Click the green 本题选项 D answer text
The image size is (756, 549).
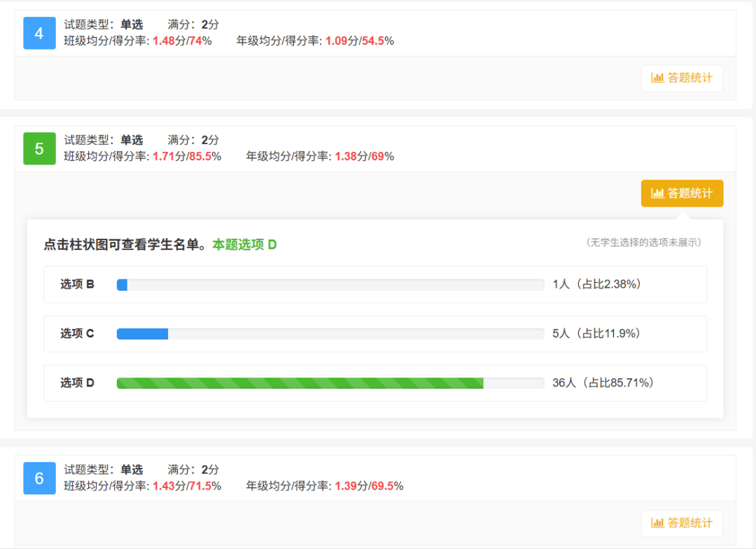[x=244, y=244]
